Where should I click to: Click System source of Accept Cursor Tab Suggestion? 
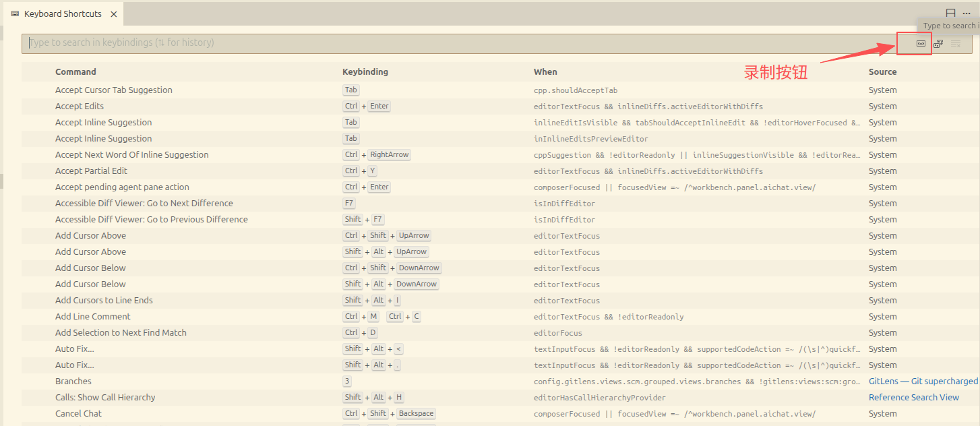tap(883, 90)
